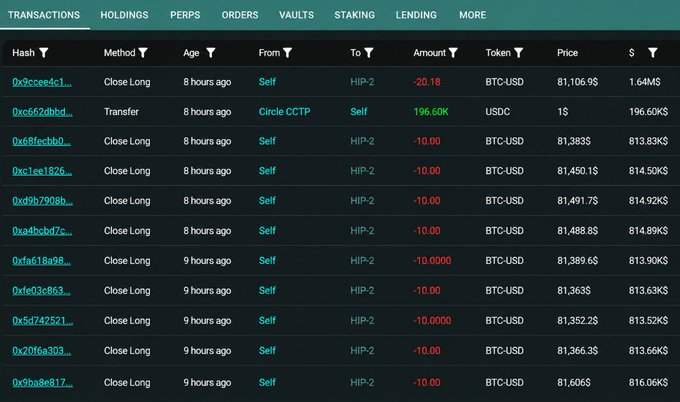Select the 1.64M$ value cell

point(644,82)
